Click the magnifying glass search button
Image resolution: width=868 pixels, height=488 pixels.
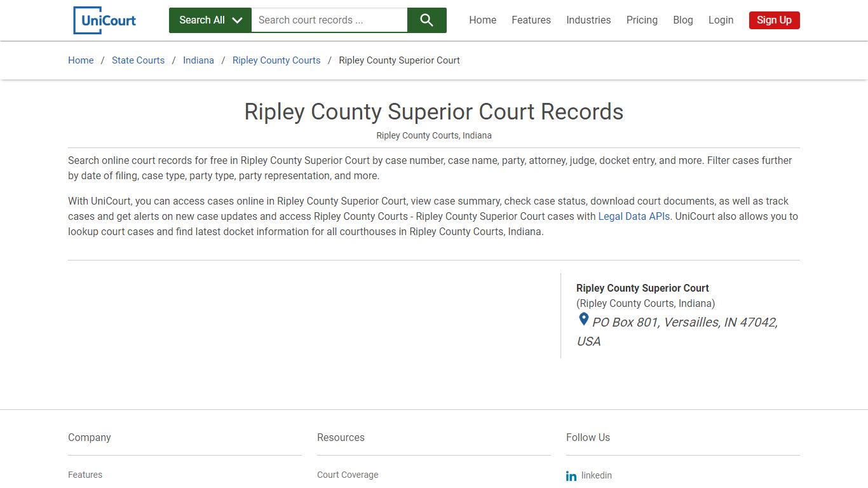pyautogui.click(x=427, y=20)
